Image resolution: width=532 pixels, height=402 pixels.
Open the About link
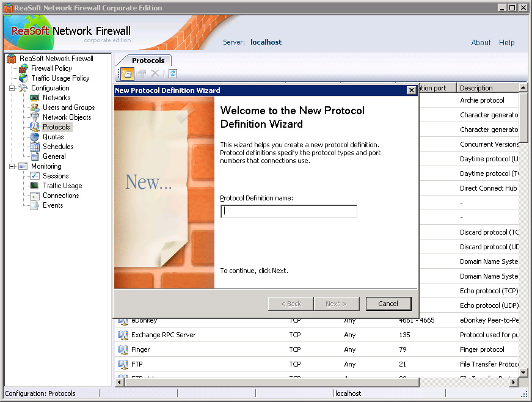(x=481, y=43)
